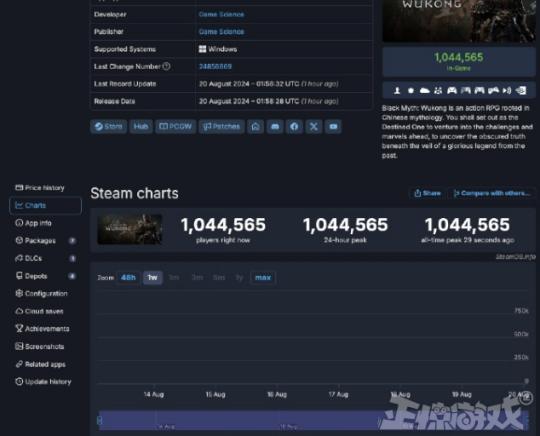Viewport: 540px width, 436px height.
Task: Click the X (Twitter) icon button
Action: [x=314, y=126]
